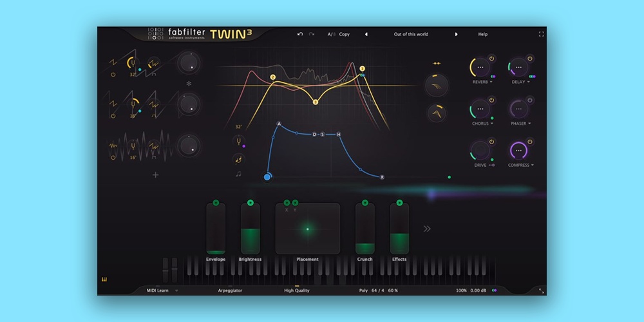Click the Arpeggiator button
The width and height of the screenshot is (644, 322).
tap(230, 290)
